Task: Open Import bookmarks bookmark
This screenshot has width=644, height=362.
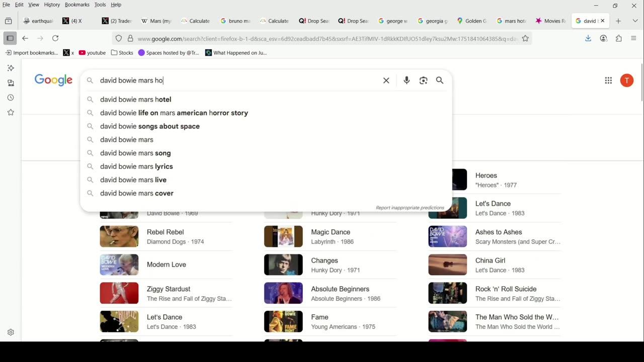Action: pos(32,53)
